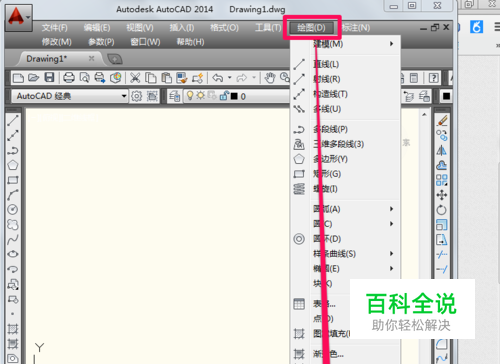
Task: Click the workspace settings gear icon
Action: [x=136, y=96]
